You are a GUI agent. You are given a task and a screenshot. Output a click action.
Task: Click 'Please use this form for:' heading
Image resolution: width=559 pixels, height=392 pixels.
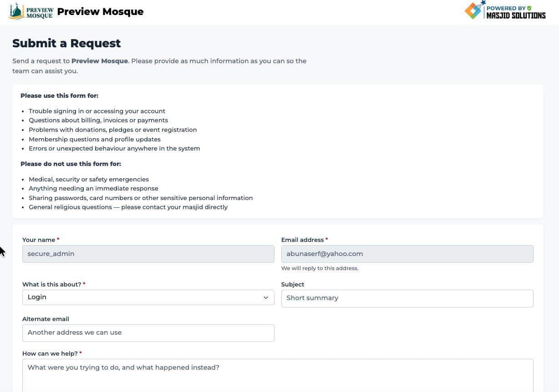(60, 95)
